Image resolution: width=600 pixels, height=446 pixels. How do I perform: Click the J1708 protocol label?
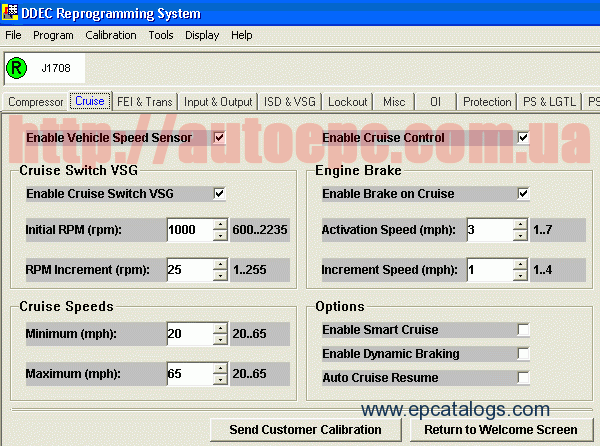click(56, 68)
